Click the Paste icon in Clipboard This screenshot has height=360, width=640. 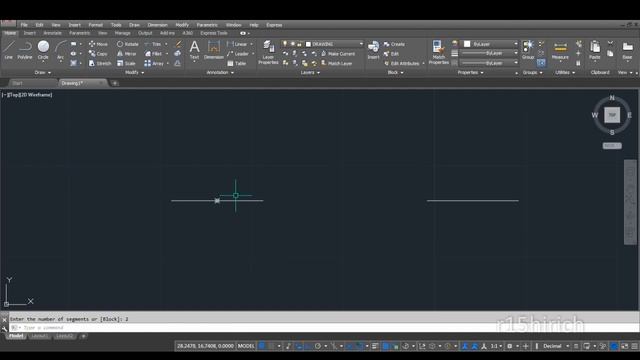pyautogui.click(x=595, y=50)
